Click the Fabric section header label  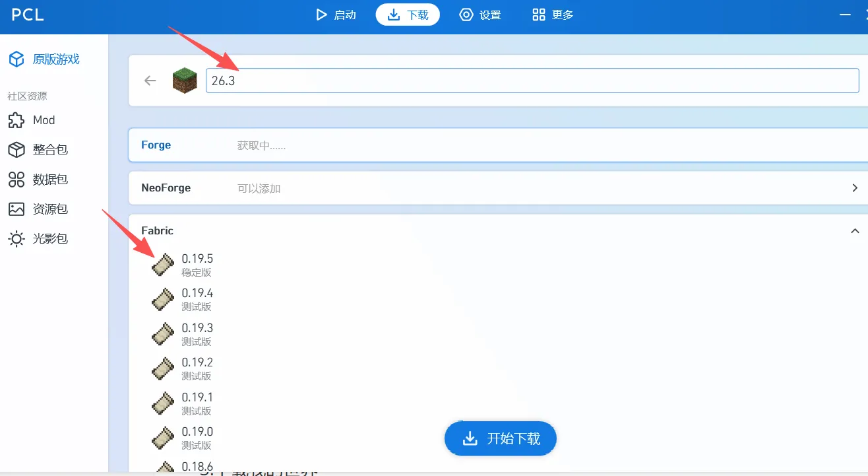tap(157, 231)
